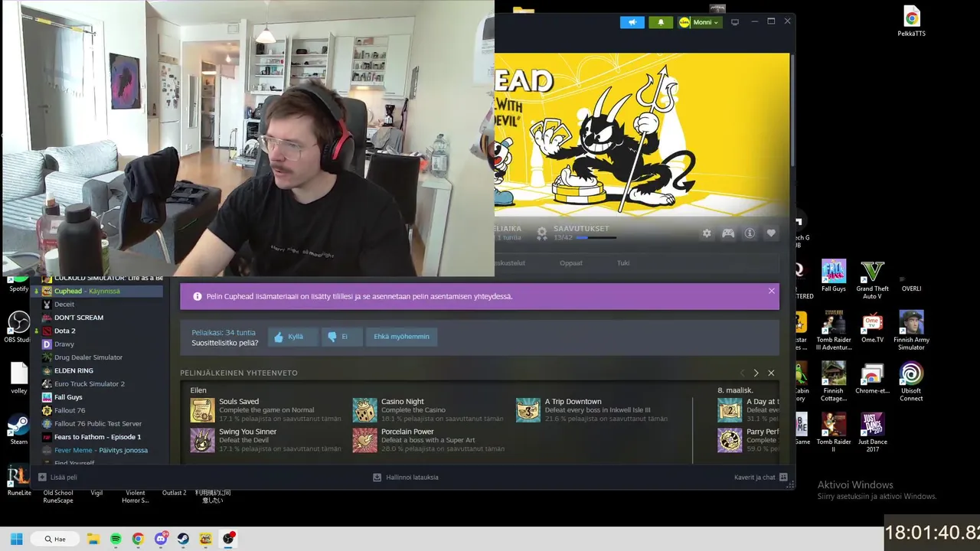Open Spotify from taskbar
Screen dimensions: 980x551
pos(116,539)
